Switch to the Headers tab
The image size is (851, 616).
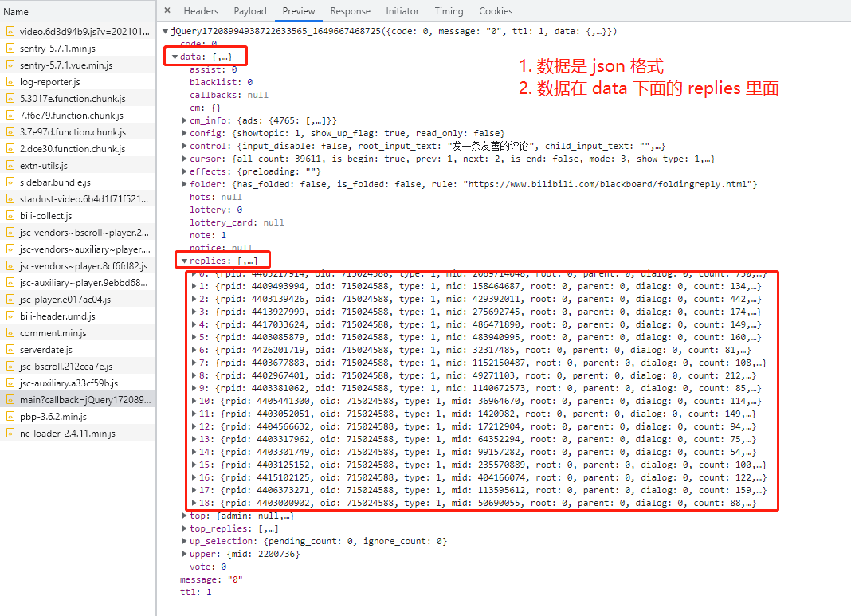(x=201, y=11)
